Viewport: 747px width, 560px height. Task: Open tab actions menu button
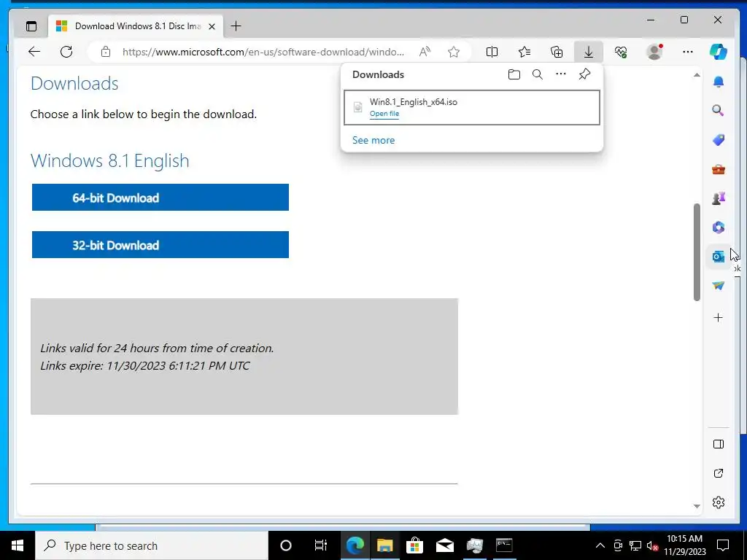31,26
